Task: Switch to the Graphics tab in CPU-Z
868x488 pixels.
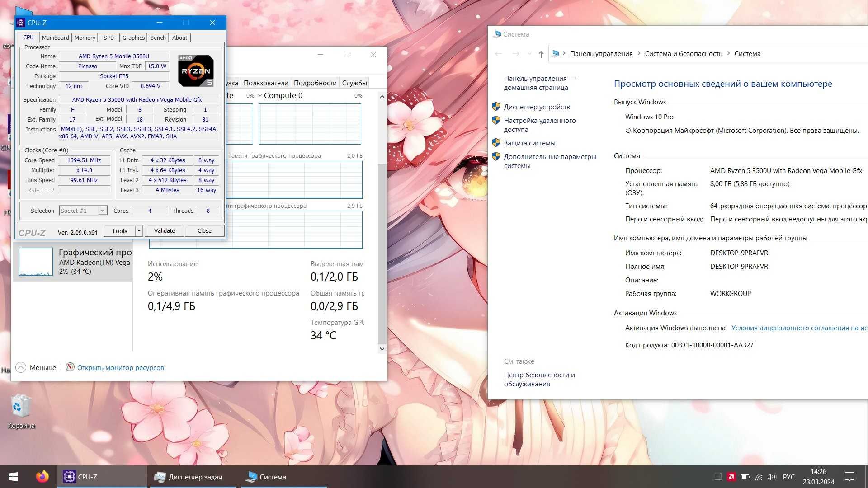Action: (133, 38)
